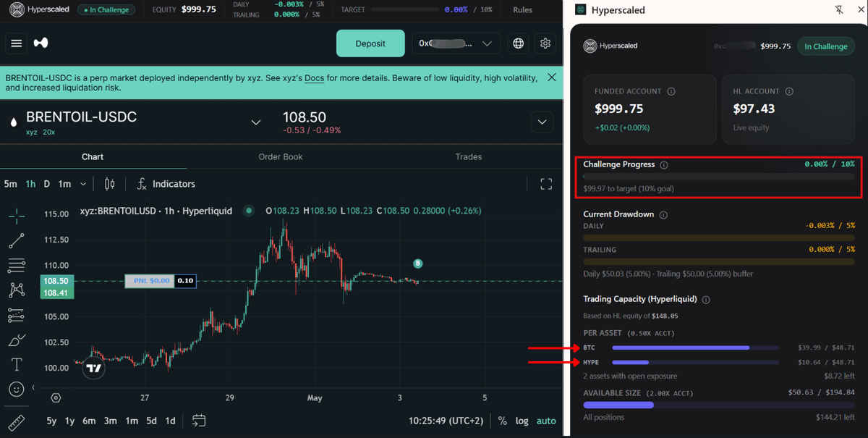Select the trend line drawing tool
868x438 pixels.
[17, 240]
